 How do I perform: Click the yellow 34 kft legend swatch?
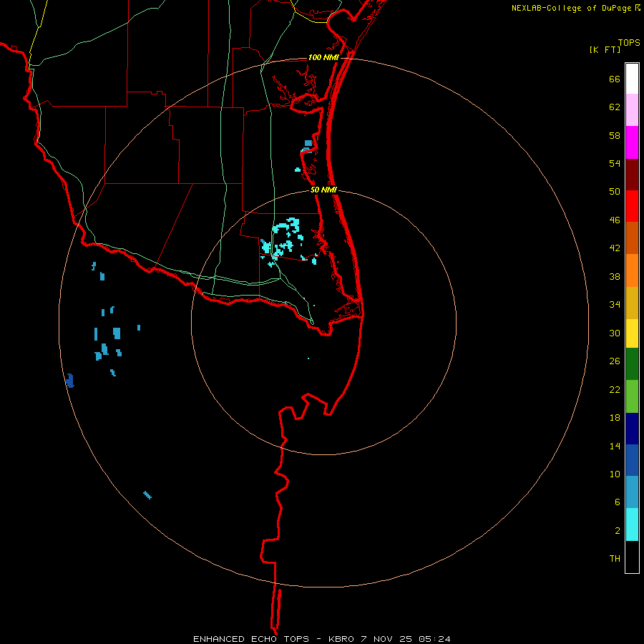[x=632, y=333]
